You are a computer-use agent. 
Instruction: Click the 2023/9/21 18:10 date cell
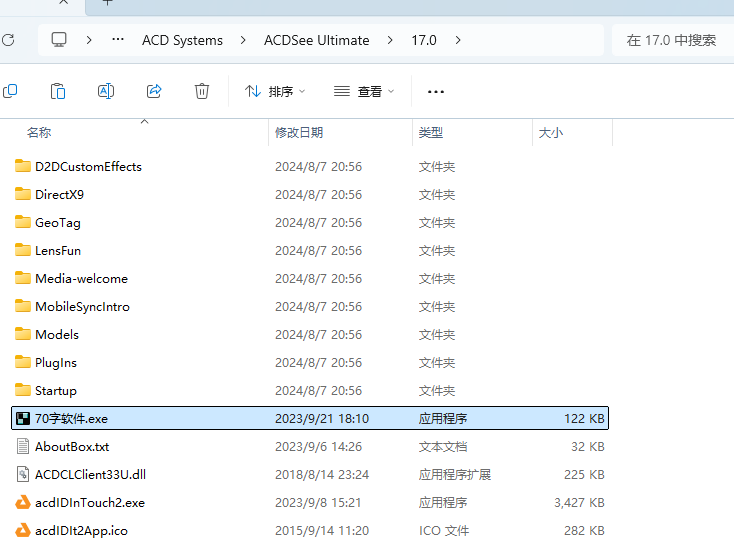(x=322, y=418)
